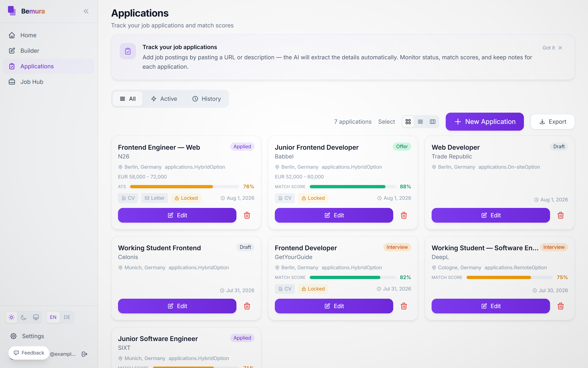This screenshot has width=588, height=368.
Task: Collapse the sidebar with double-chevron icon
Action: click(86, 11)
